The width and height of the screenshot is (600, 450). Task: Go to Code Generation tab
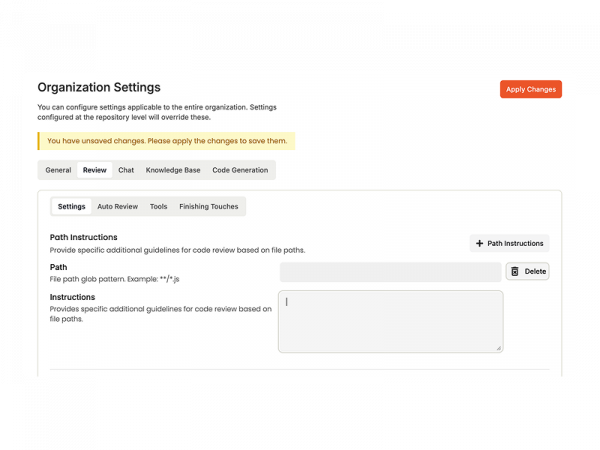240,170
